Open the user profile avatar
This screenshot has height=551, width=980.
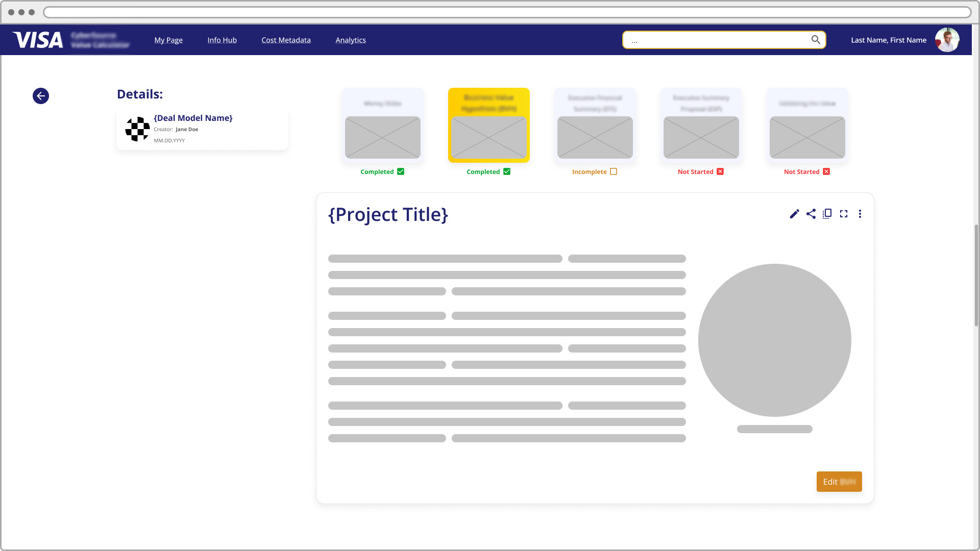click(x=947, y=40)
